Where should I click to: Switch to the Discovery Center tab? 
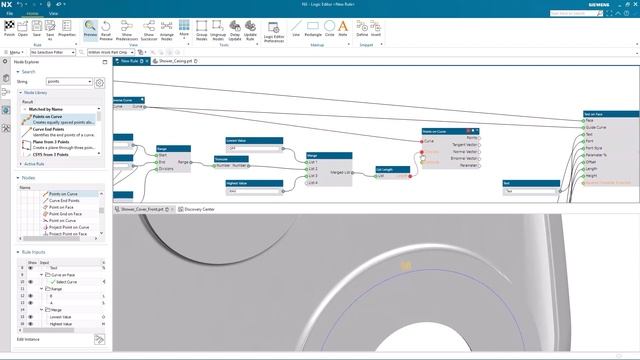pyautogui.click(x=196, y=209)
